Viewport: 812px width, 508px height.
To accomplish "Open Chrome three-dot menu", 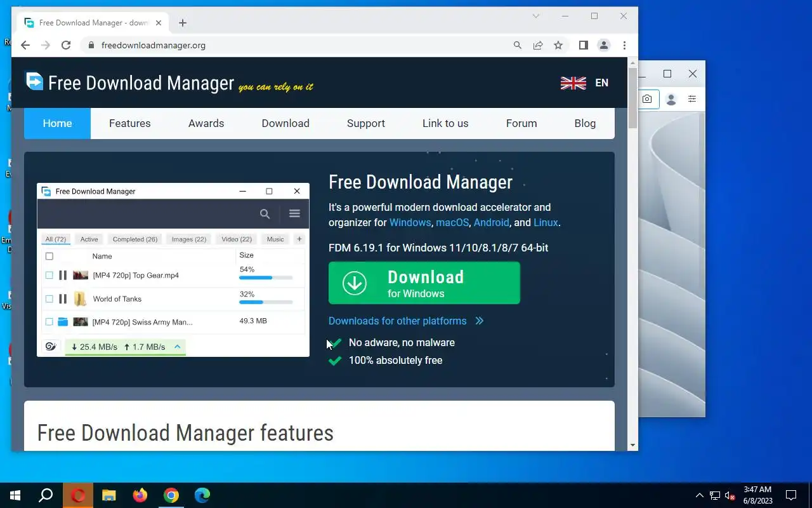I will (624, 45).
